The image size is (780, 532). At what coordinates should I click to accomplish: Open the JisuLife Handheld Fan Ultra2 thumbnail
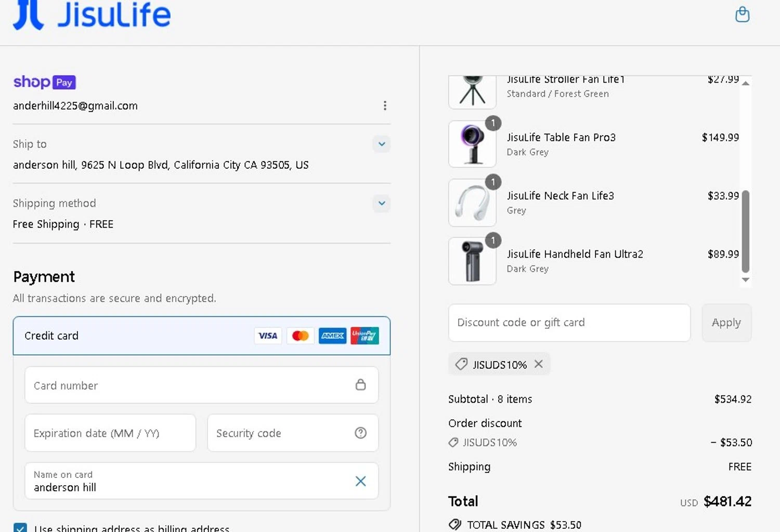[x=472, y=261]
